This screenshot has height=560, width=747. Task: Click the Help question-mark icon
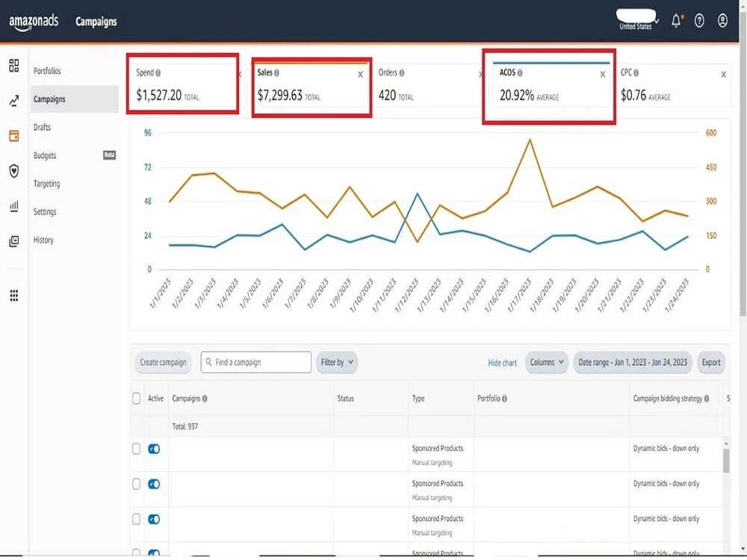pos(699,21)
